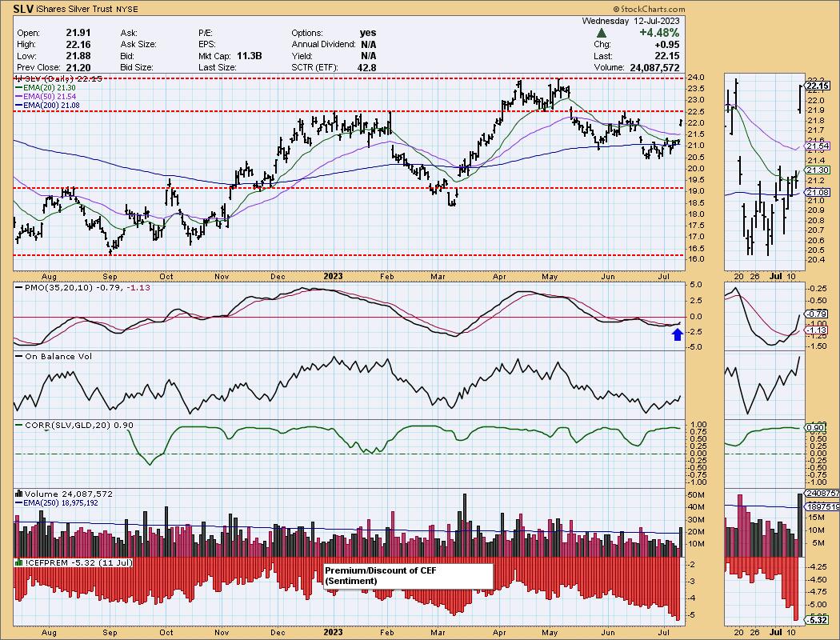840x640 pixels.
Task: Click the 21.08 EMA tag in zoom panel
Action: coord(818,192)
